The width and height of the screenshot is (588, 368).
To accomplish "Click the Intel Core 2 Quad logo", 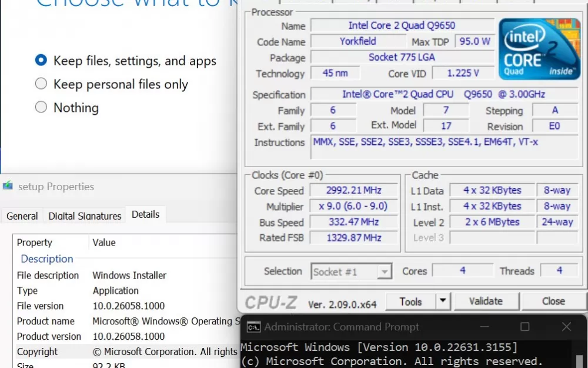I will 538,49.
